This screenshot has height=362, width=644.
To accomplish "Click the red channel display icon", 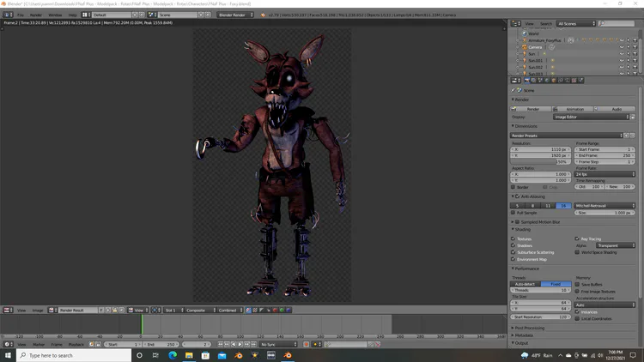I will [x=275, y=311].
